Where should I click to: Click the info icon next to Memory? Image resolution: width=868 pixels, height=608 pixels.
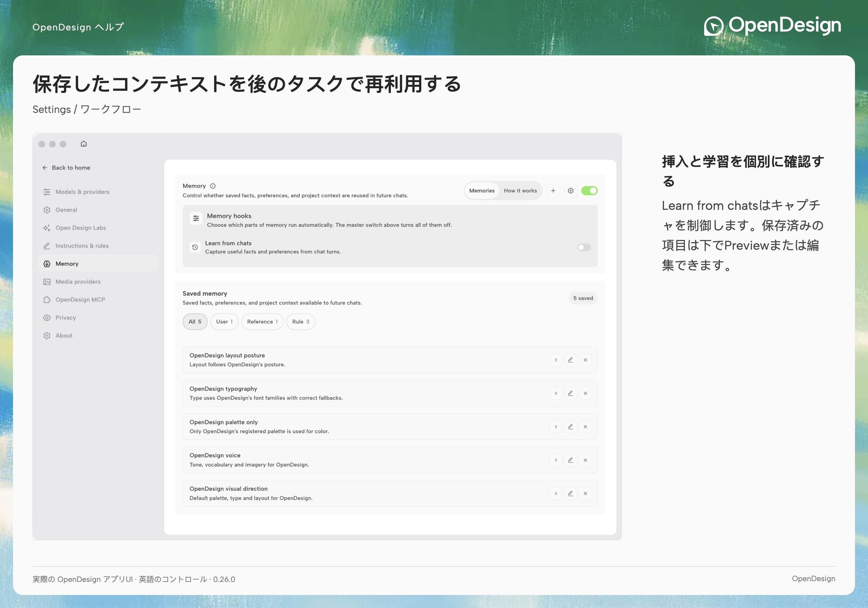tap(213, 186)
